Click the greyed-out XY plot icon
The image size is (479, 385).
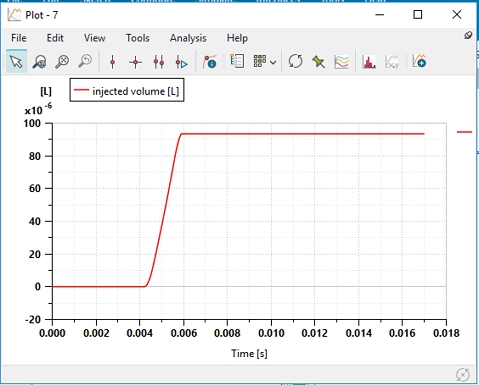pyautogui.click(x=392, y=62)
